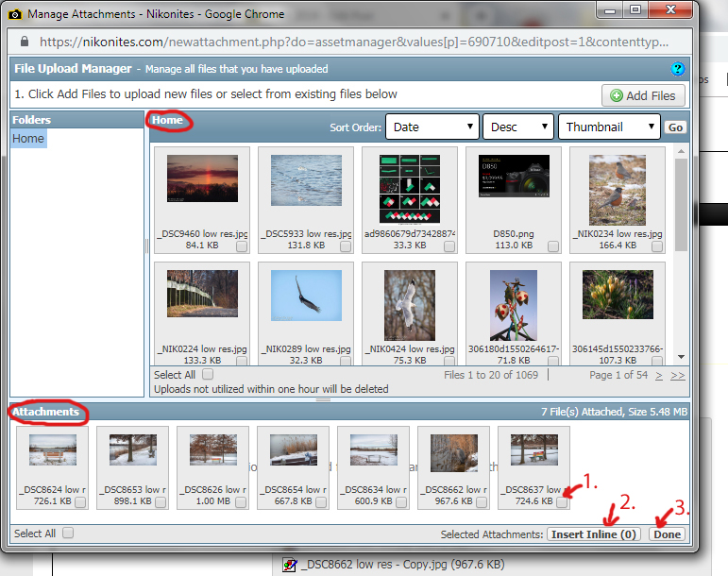Viewport: 728px width, 576px height.
Task: Select the Home folder in Folders panel
Action: 28,139
